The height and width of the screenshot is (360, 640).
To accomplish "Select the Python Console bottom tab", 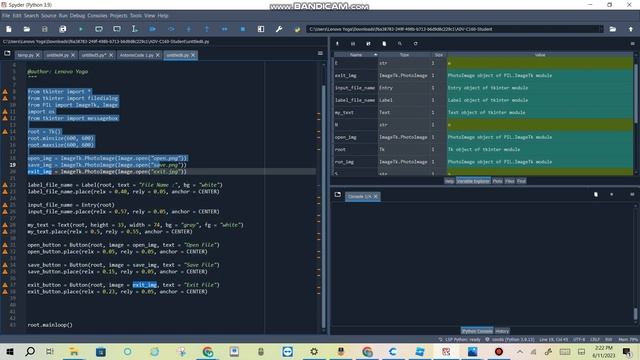I will click(x=477, y=331).
